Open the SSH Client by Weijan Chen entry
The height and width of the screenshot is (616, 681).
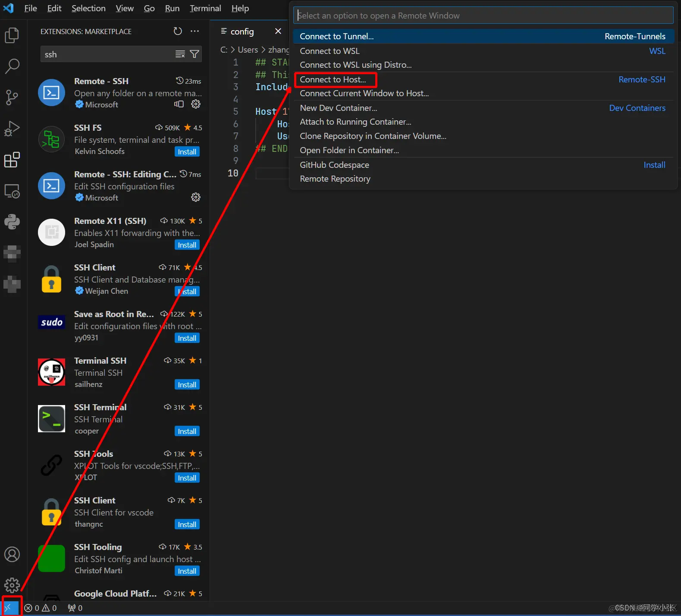[119, 279]
